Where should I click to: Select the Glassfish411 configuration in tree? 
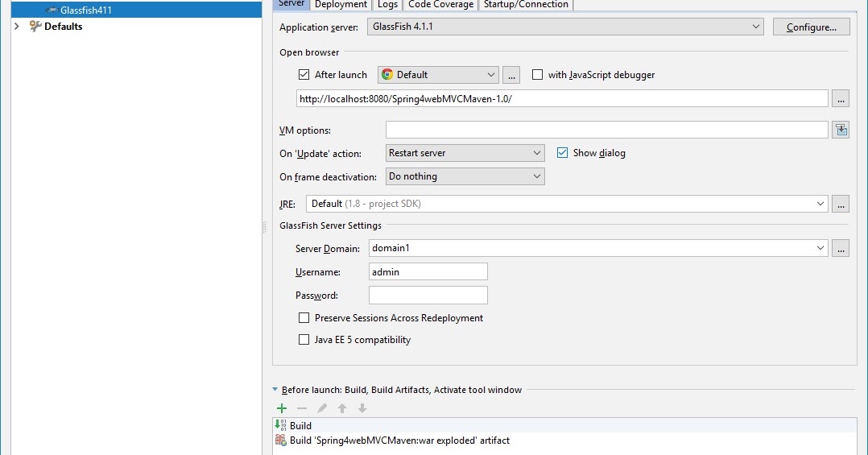click(136, 10)
